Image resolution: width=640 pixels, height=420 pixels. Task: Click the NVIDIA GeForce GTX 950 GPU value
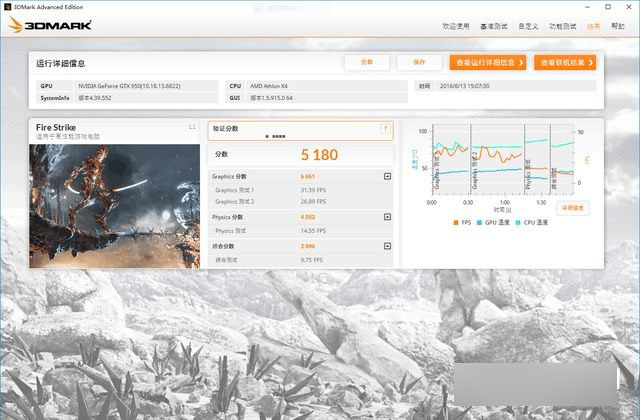click(x=129, y=86)
